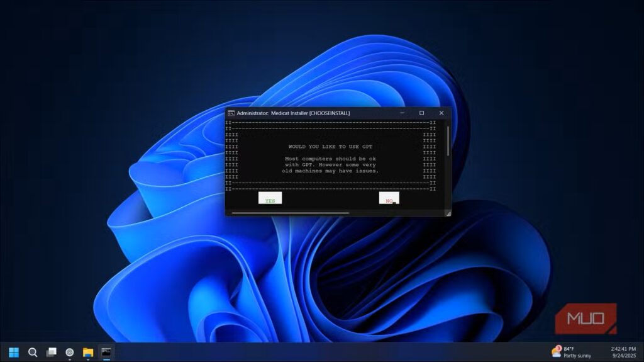This screenshot has width=644, height=362.
Task: Close the Medicat Installer window
Action: pyautogui.click(x=441, y=113)
